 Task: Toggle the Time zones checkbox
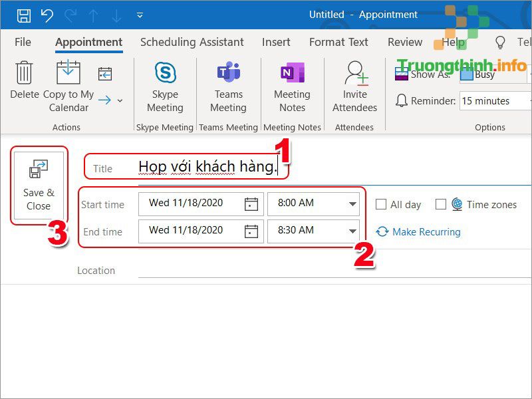440,204
